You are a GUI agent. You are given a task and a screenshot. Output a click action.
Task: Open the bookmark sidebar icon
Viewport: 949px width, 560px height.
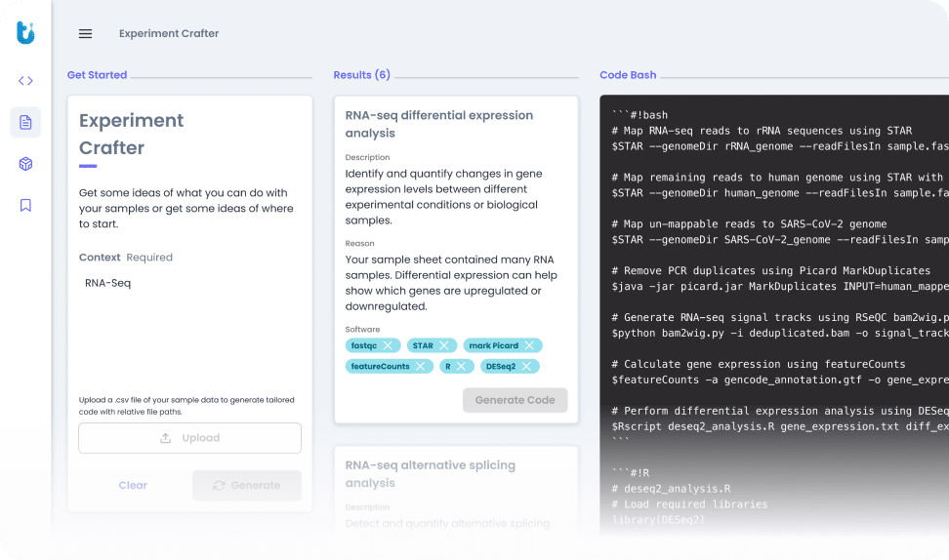point(25,205)
